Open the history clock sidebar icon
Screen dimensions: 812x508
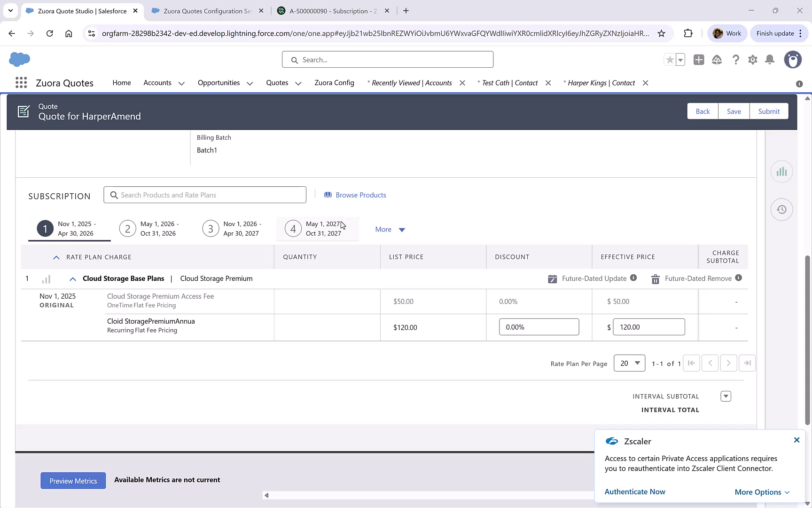click(x=781, y=210)
